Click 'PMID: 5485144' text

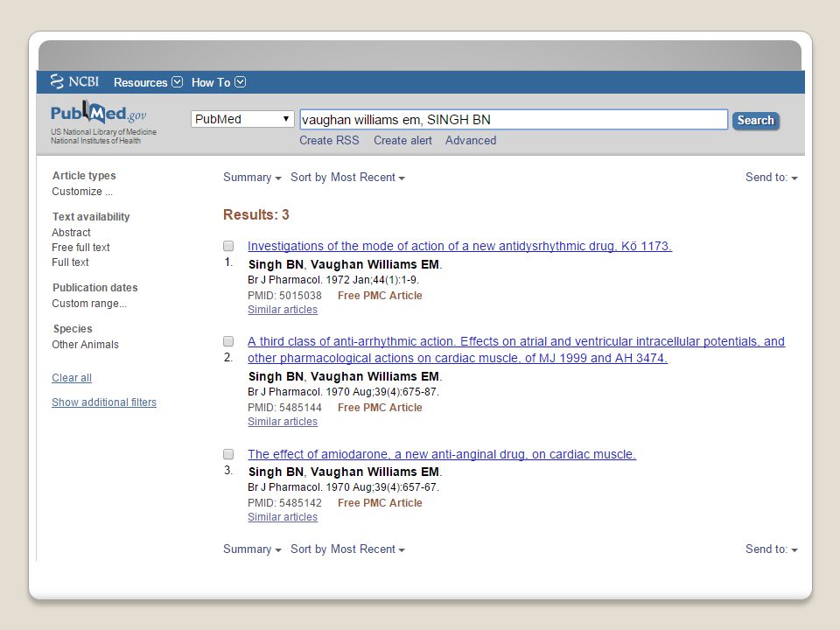pyautogui.click(x=284, y=408)
